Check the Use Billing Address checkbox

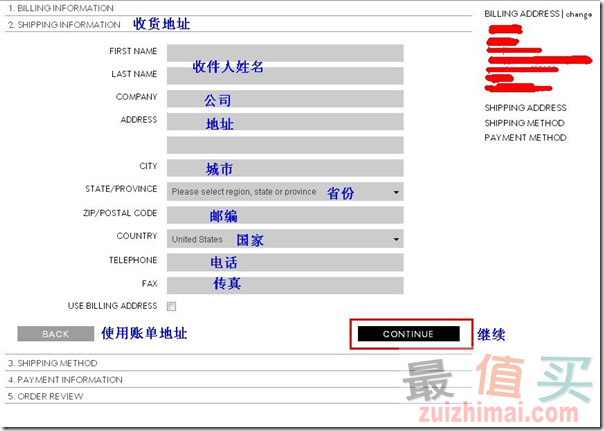(x=171, y=306)
